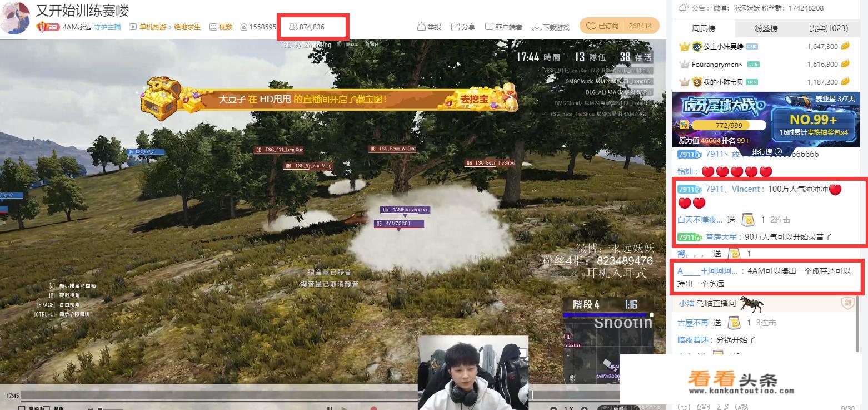Go to the 单机热游 category

click(152, 27)
